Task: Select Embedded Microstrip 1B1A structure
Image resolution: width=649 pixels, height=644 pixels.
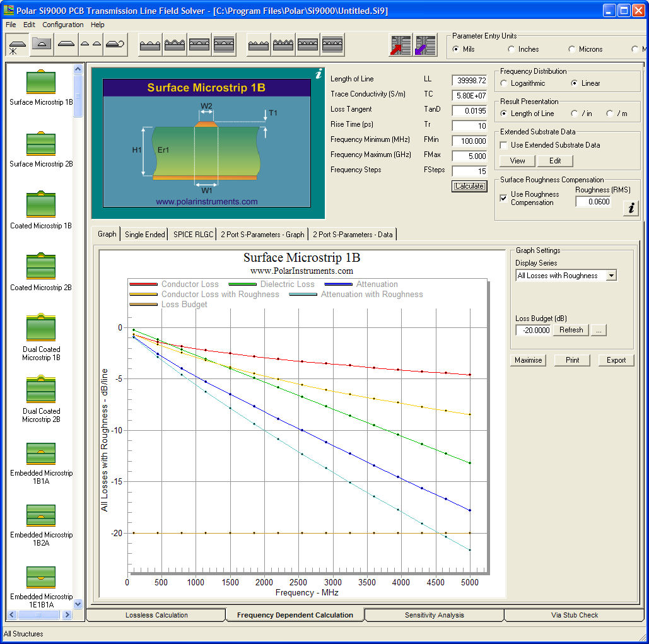Action: click(41, 463)
